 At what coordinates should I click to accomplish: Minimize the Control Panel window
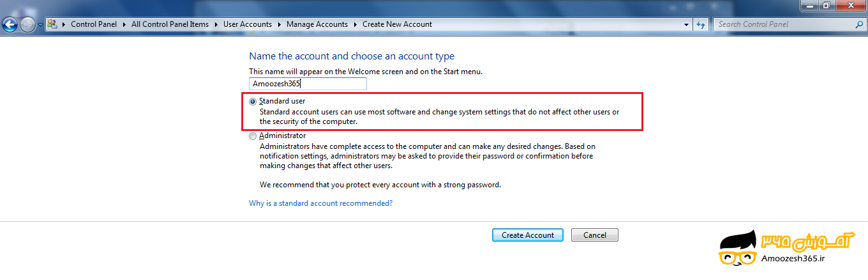809,5
